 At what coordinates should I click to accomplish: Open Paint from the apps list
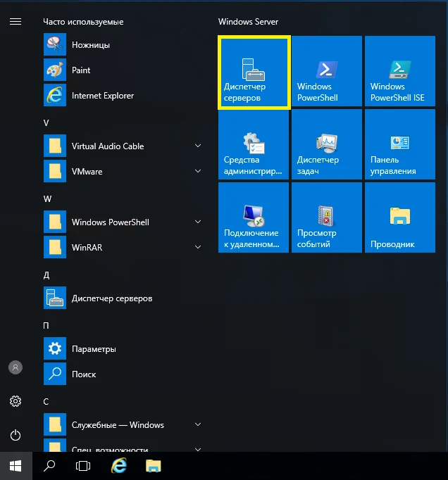[123, 70]
